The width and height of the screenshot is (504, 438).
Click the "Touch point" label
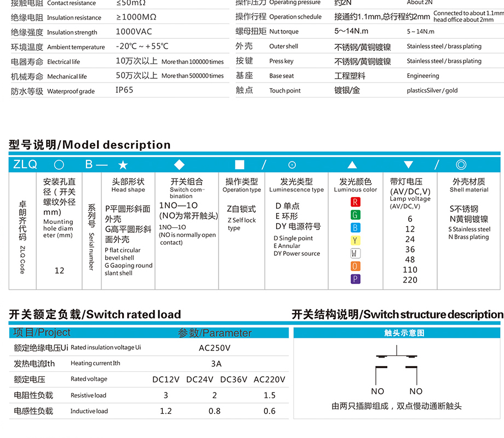pos(285,91)
